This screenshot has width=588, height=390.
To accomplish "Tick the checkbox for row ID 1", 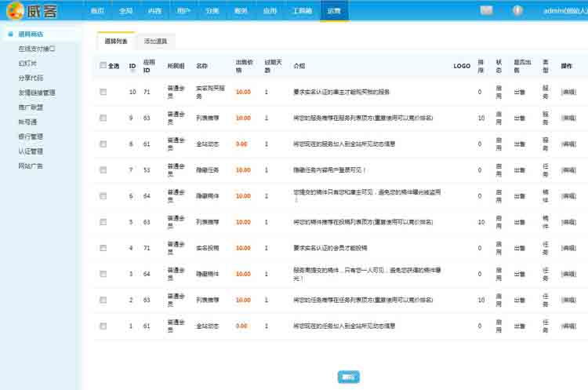I will (x=103, y=326).
